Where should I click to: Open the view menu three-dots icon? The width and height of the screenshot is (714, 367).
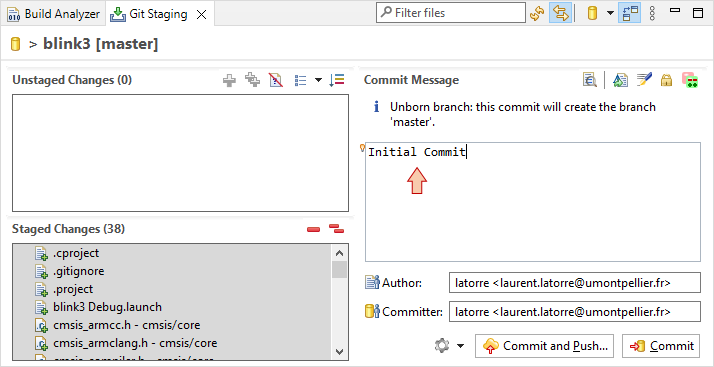click(652, 13)
